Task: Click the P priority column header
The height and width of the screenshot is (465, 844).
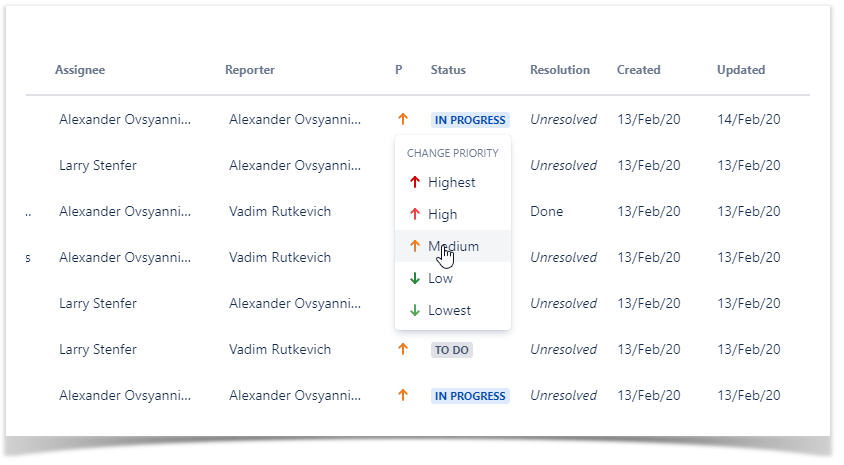Action: point(399,70)
